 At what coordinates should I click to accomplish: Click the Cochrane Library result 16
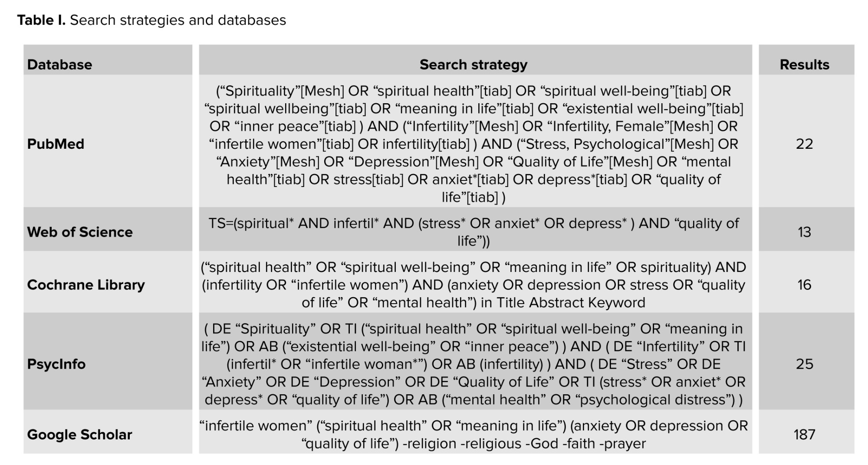pyautogui.click(x=804, y=285)
